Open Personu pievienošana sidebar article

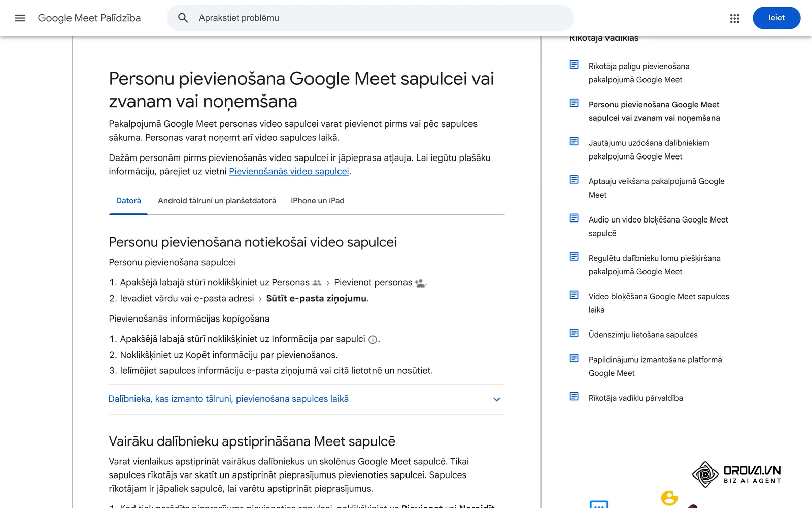pyautogui.click(x=654, y=111)
